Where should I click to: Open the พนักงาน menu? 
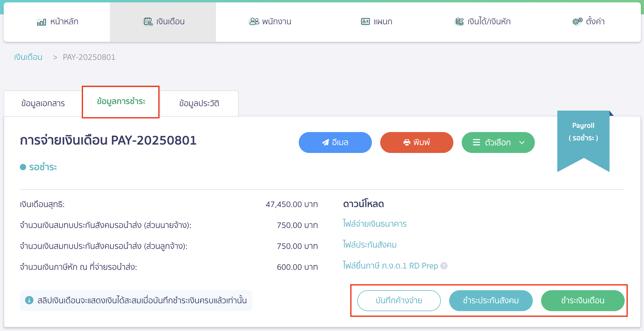tap(270, 22)
